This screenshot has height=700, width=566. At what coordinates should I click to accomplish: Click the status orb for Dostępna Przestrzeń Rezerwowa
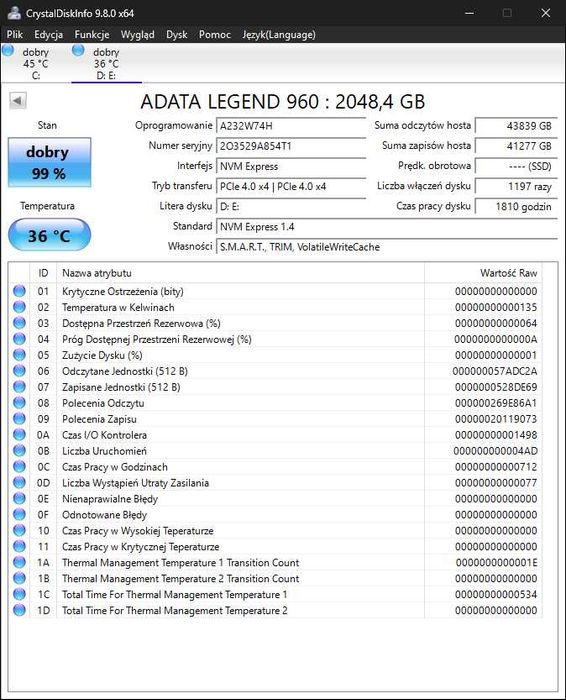click(x=19, y=323)
